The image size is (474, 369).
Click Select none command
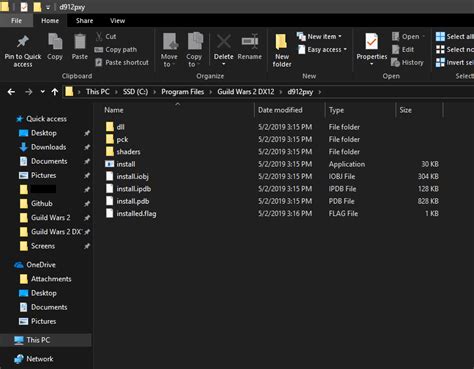(x=455, y=50)
